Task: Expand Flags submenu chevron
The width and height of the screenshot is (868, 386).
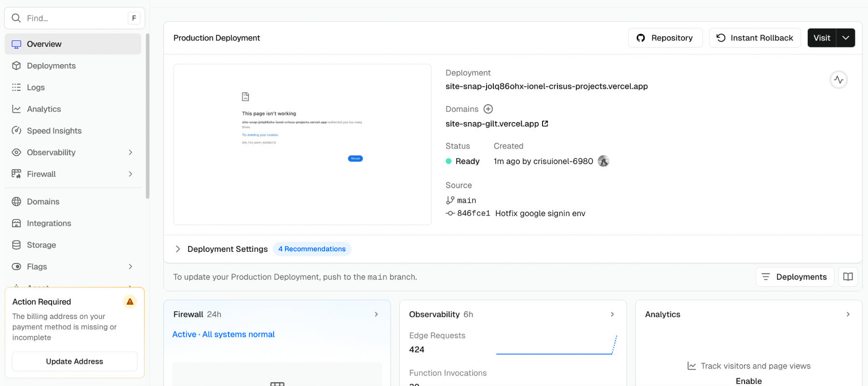Action: 130,267
